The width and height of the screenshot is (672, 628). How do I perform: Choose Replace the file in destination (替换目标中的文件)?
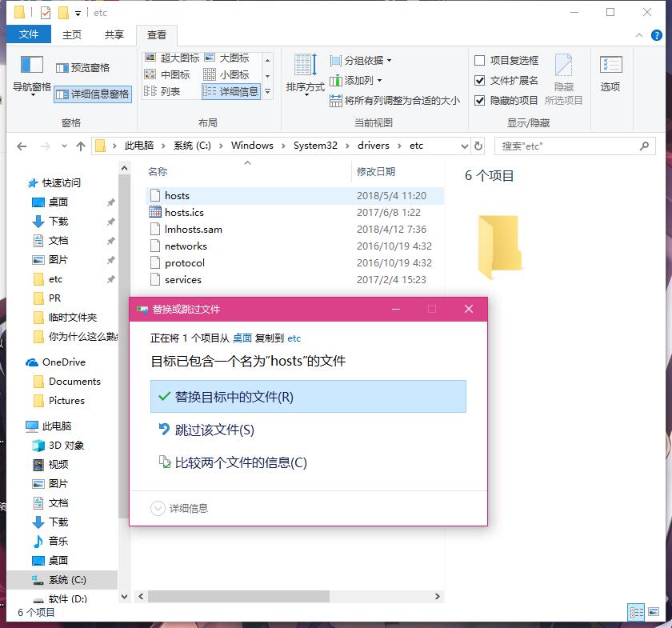pos(308,397)
